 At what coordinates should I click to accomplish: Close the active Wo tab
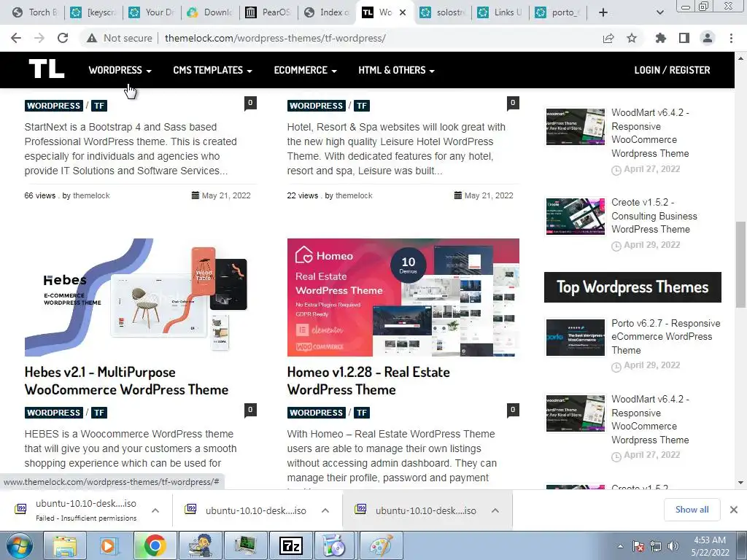point(403,12)
